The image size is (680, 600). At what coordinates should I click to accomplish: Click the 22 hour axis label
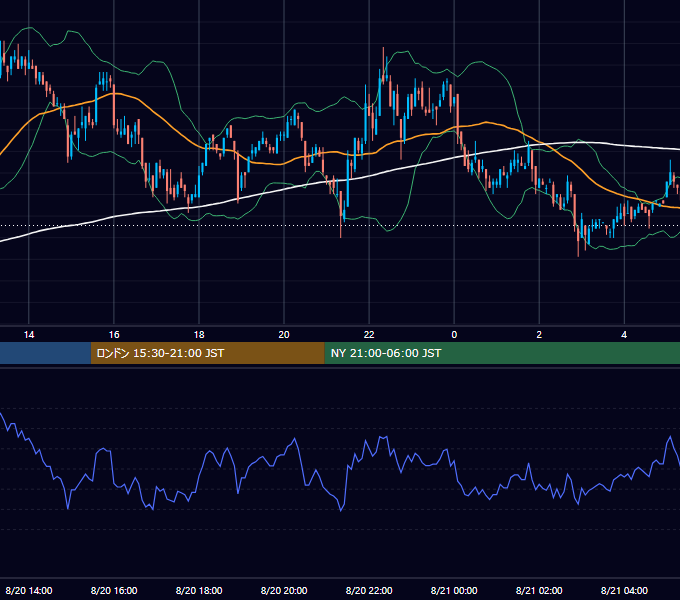click(x=369, y=335)
